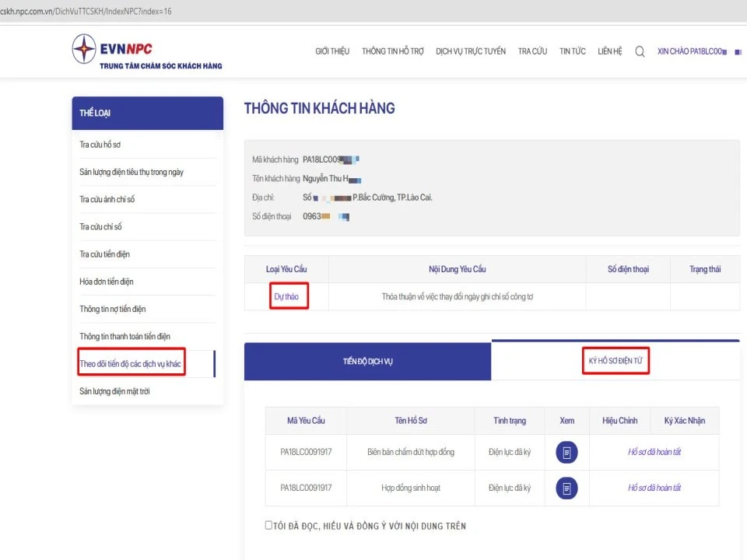Expand the Tra cứu menu
747x560 pixels.
[x=533, y=51]
